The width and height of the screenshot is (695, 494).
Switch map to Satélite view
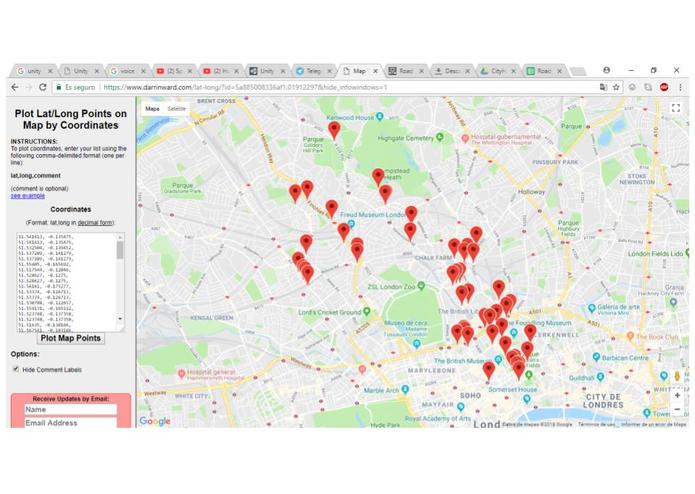click(x=176, y=109)
